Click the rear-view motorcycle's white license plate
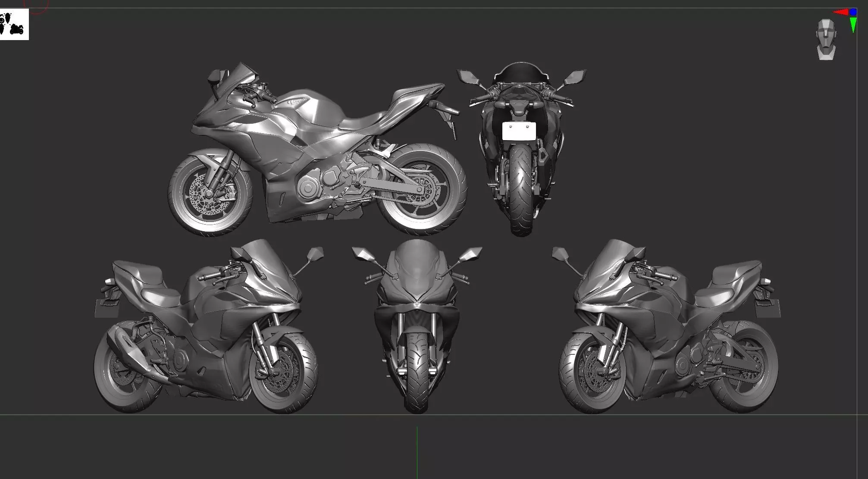Image resolution: width=868 pixels, height=479 pixels. pyautogui.click(x=519, y=131)
